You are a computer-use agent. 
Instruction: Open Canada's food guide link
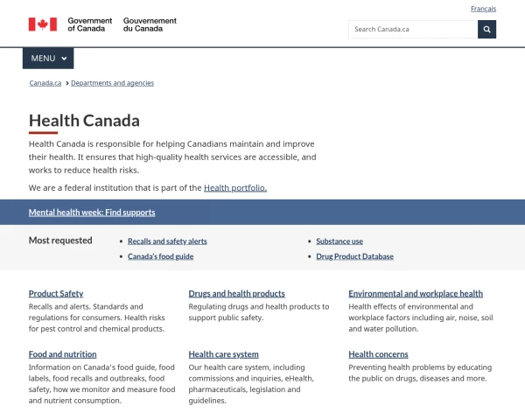click(x=160, y=256)
